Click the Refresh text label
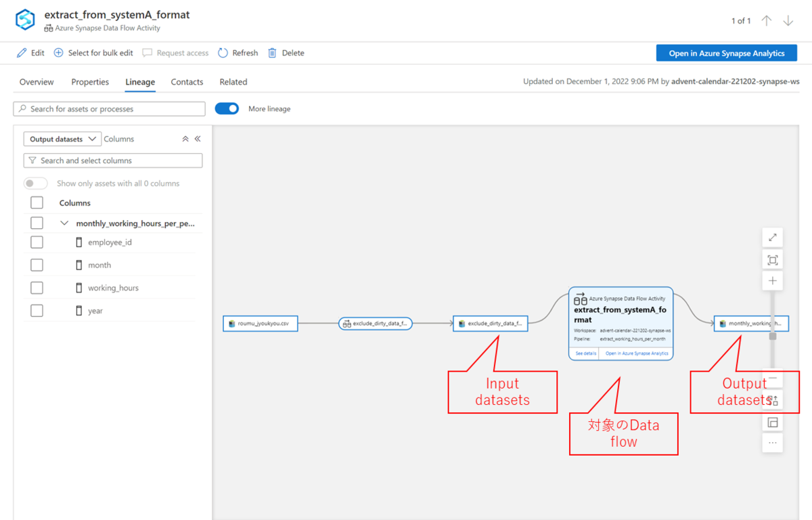812x520 pixels. tap(245, 53)
